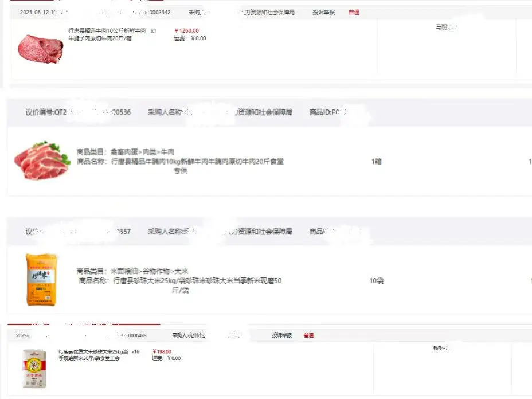
Task: Open rice product title 珍珠大米25kg当季现磨新米
Action: 93,355
